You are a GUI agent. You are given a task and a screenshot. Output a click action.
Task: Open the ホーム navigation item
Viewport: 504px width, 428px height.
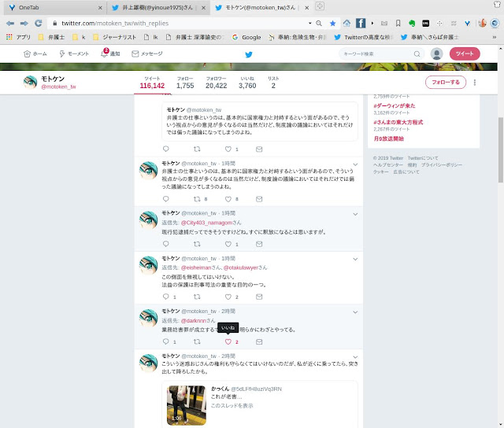tap(35, 54)
